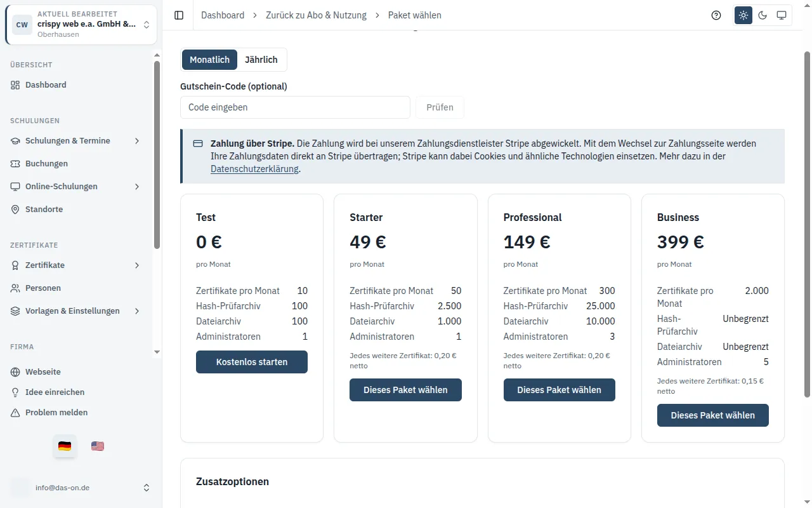The height and width of the screenshot is (508, 812).
Task: Click the Schulungen & Termine graduation cap icon
Action: click(15, 141)
